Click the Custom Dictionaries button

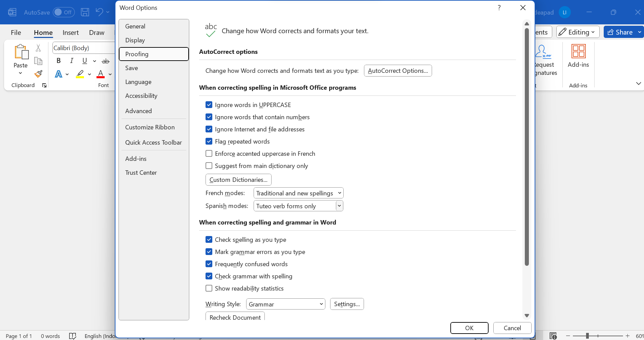pos(238,180)
